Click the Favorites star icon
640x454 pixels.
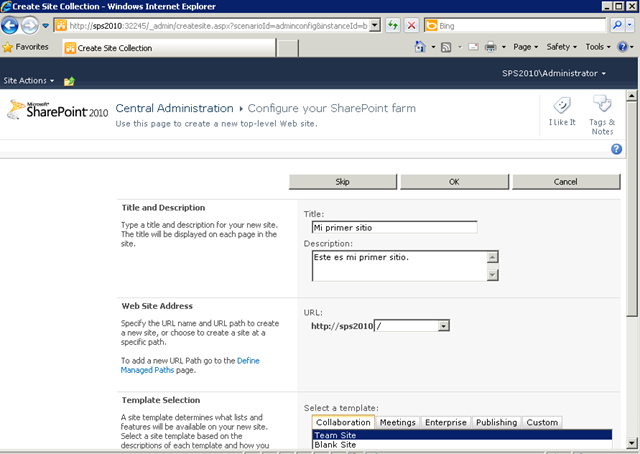coord(8,47)
